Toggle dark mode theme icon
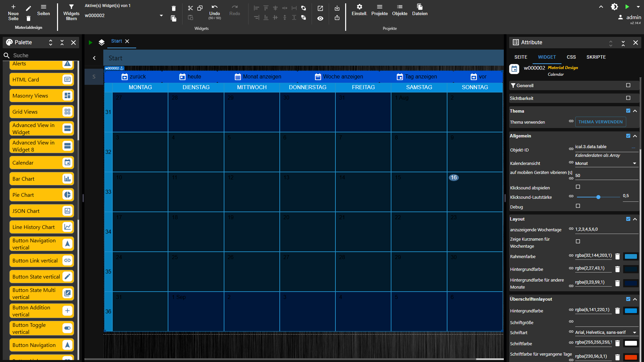Viewport: 644px width, 362px height. click(614, 7)
